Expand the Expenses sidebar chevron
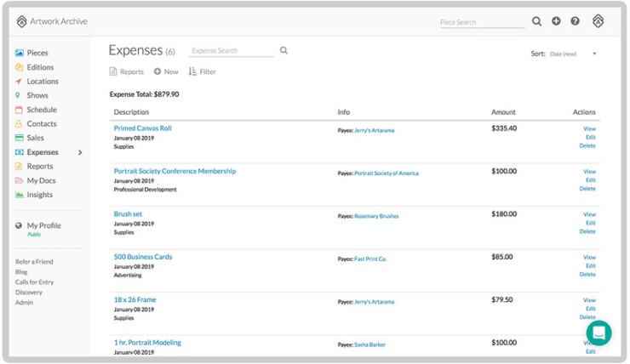Viewport: 630px width, 364px height. (x=80, y=152)
